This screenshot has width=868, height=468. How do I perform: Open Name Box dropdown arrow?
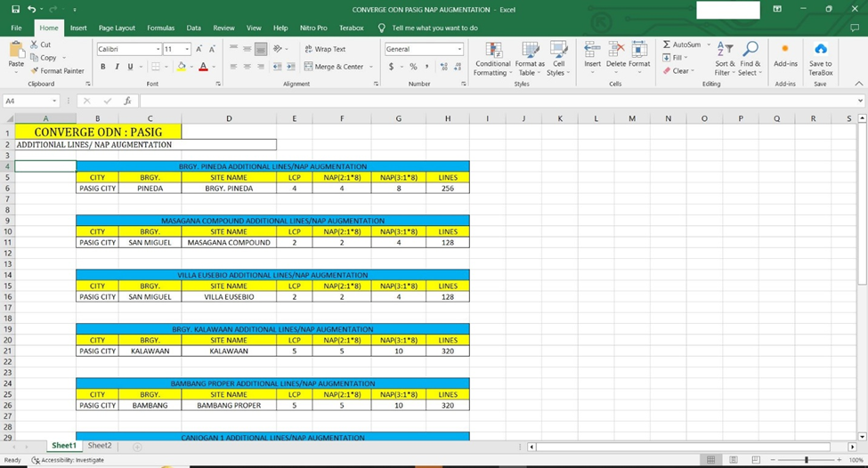click(54, 101)
